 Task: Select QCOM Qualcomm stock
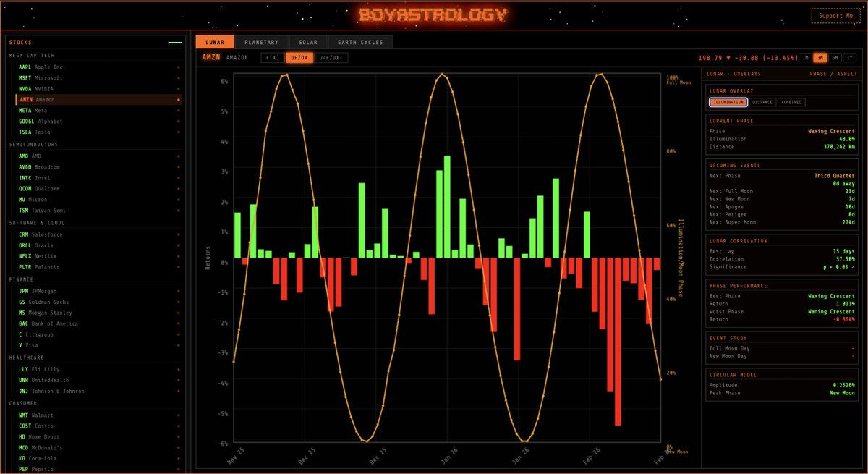coord(98,188)
